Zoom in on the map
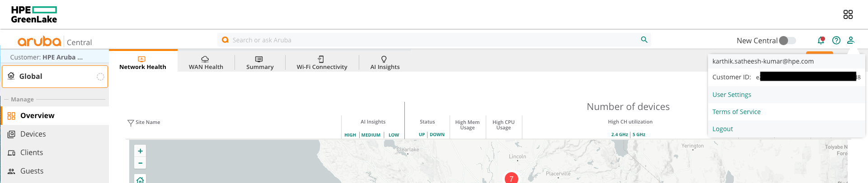Image resolution: width=868 pixels, height=183 pixels. pos(141,151)
